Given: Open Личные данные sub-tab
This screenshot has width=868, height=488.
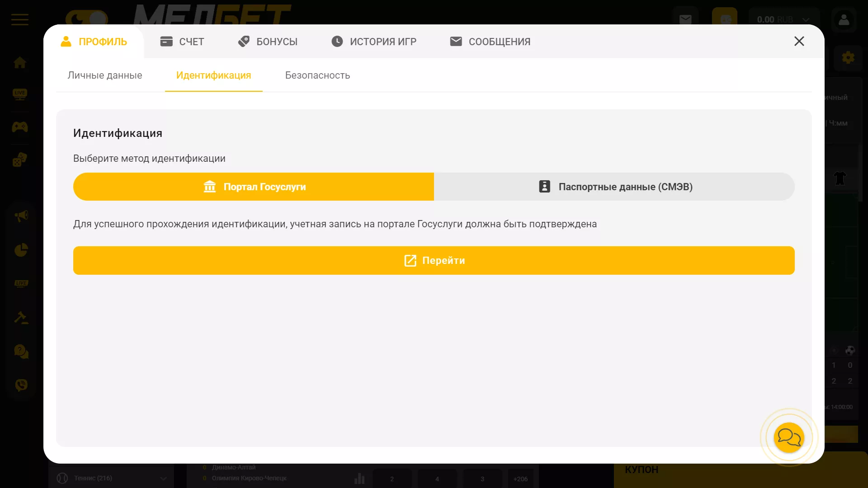Looking at the screenshot, I should tap(105, 75).
